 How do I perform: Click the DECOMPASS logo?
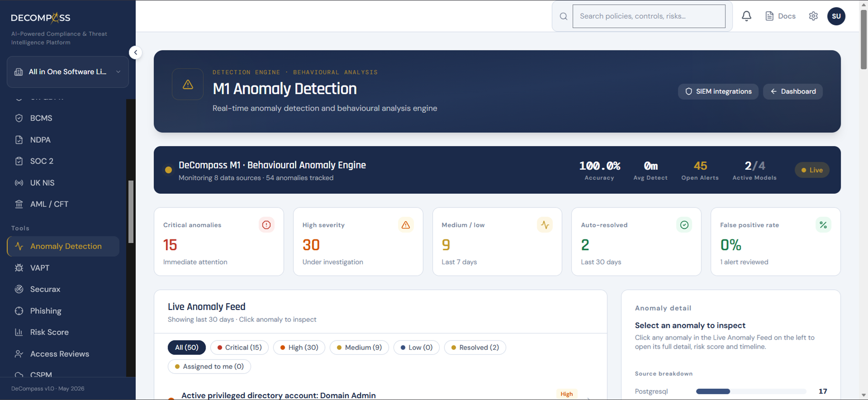pyautogui.click(x=41, y=18)
